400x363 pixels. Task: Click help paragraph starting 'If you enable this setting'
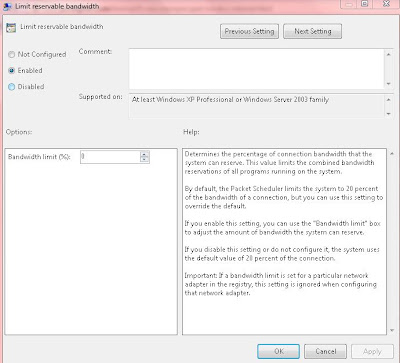pyautogui.click(x=282, y=228)
